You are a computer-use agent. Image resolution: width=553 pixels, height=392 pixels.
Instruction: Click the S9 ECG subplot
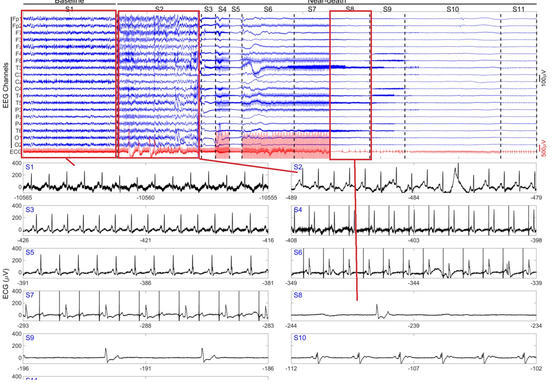point(146,349)
